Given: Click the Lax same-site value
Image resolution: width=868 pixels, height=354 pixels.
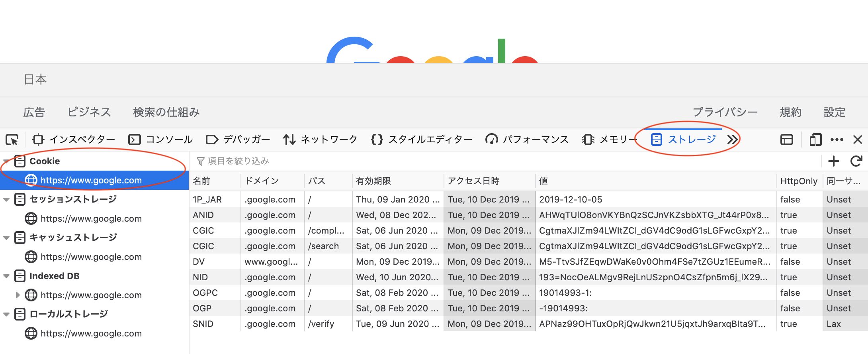Looking at the screenshot, I should (834, 324).
